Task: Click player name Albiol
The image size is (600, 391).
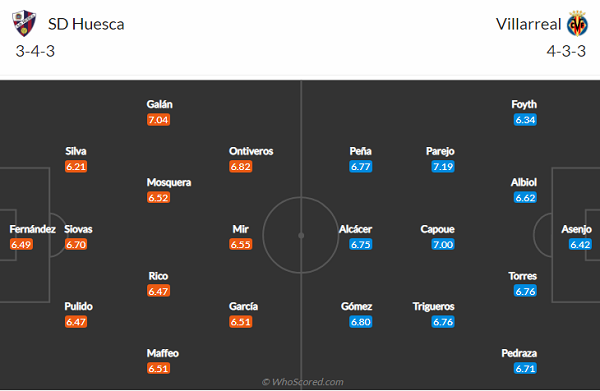Action: click(523, 182)
